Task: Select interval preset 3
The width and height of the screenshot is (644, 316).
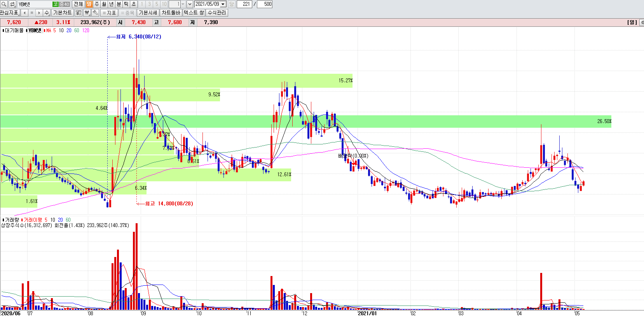Action: click(x=149, y=4)
